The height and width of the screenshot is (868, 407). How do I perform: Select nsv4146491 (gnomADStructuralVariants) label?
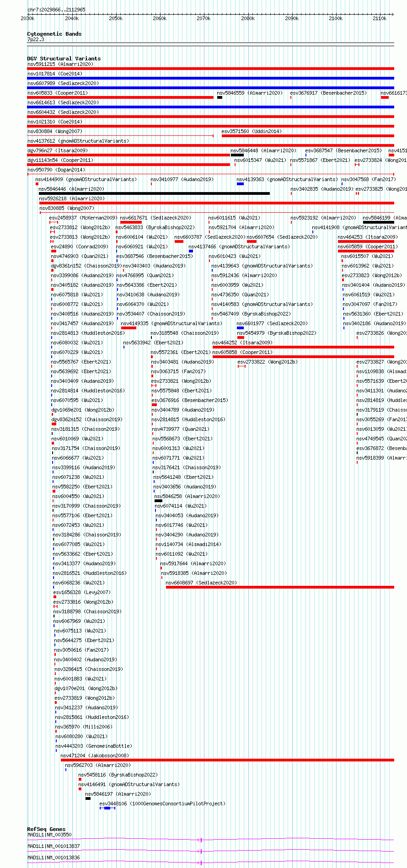[129, 784]
